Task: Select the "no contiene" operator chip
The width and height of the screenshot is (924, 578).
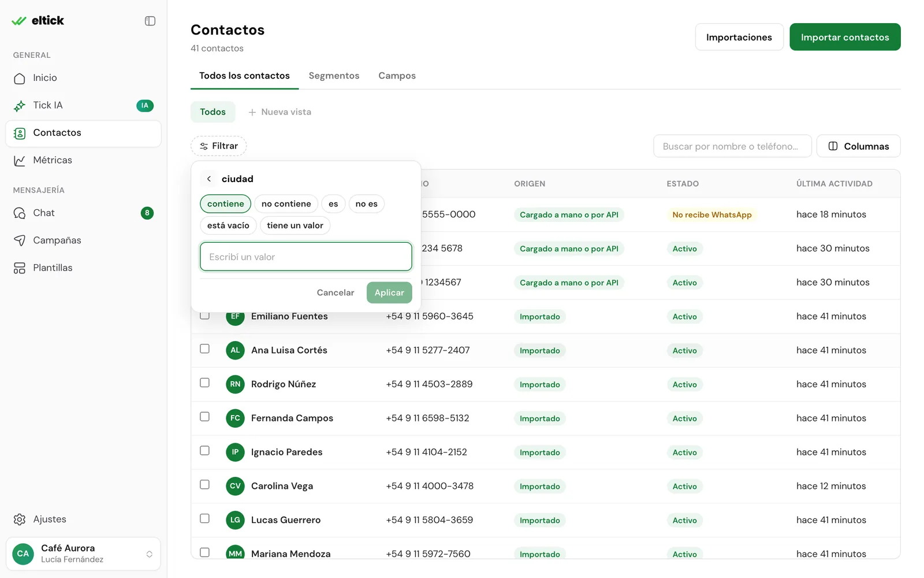Action: (286, 204)
